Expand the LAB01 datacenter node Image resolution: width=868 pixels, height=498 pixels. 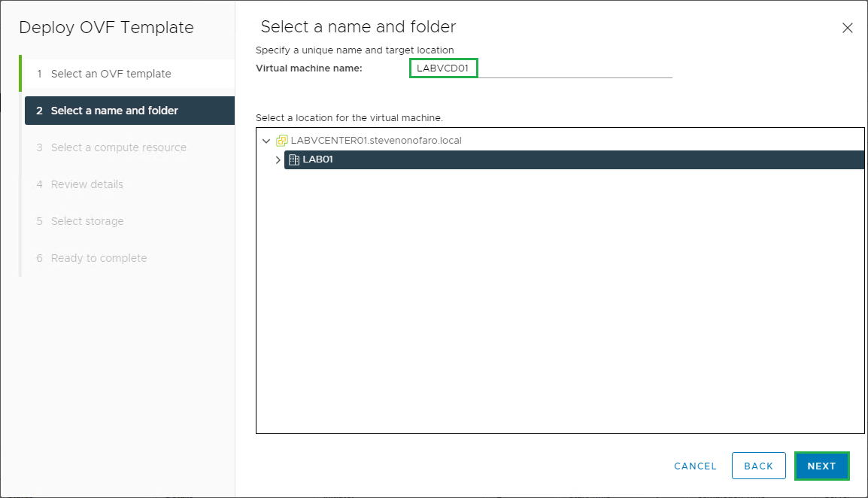coord(278,159)
